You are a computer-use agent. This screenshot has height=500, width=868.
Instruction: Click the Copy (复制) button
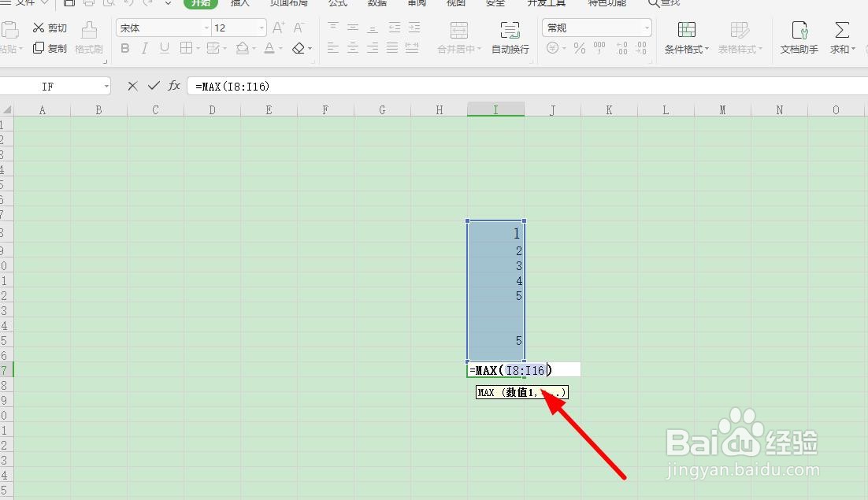click(x=50, y=48)
